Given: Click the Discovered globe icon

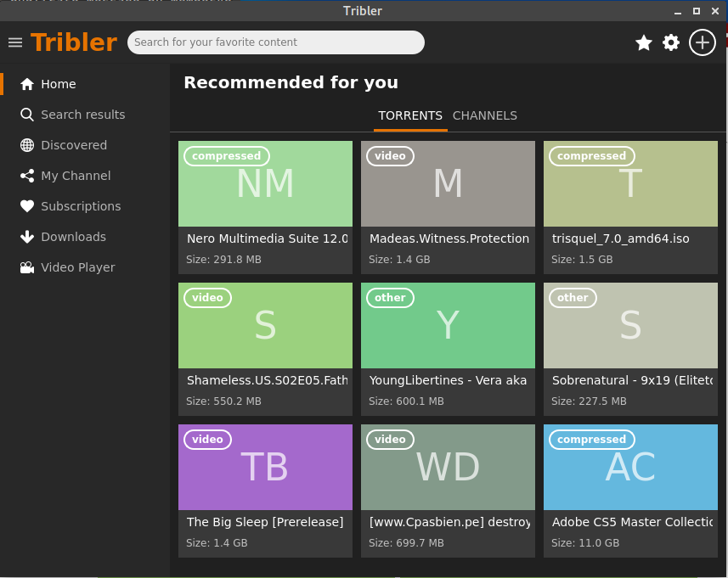Looking at the screenshot, I should [x=27, y=145].
